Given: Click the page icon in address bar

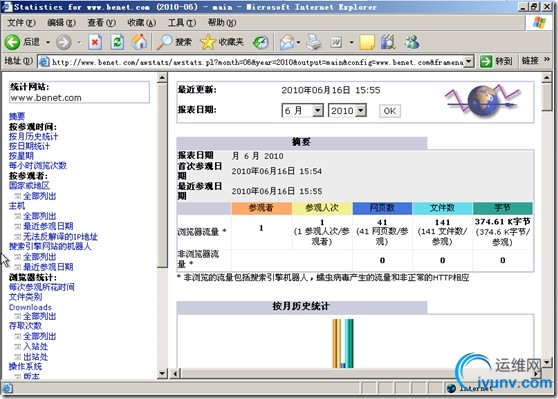Looking at the screenshot, I should click(44, 62).
